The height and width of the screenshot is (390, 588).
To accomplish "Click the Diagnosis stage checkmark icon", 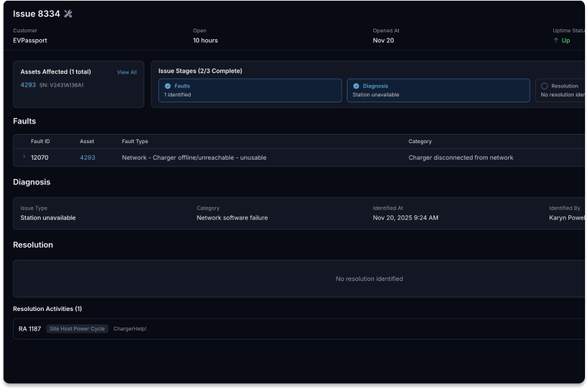I will (x=356, y=87).
